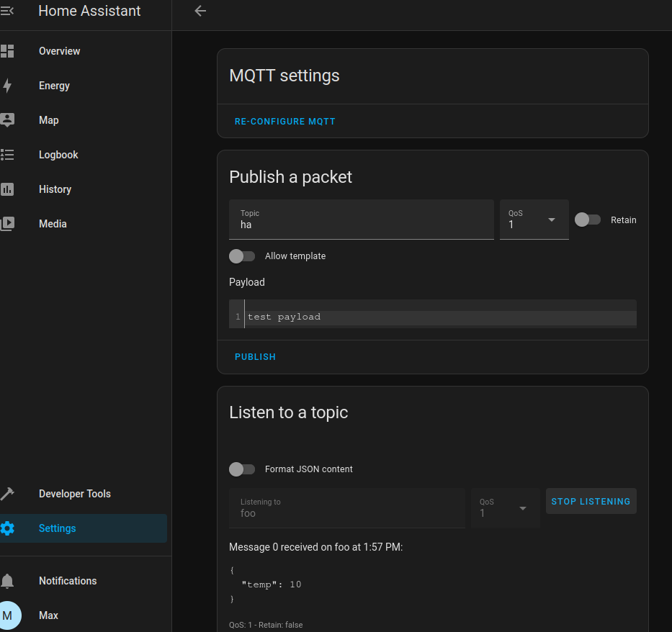Click the Payload label
672x632 pixels.
pos(247,282)
